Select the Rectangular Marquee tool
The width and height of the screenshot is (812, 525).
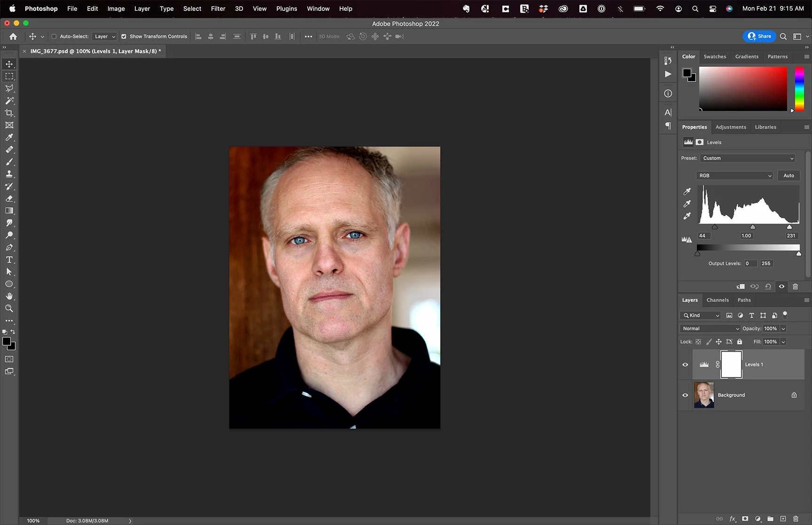9,76
